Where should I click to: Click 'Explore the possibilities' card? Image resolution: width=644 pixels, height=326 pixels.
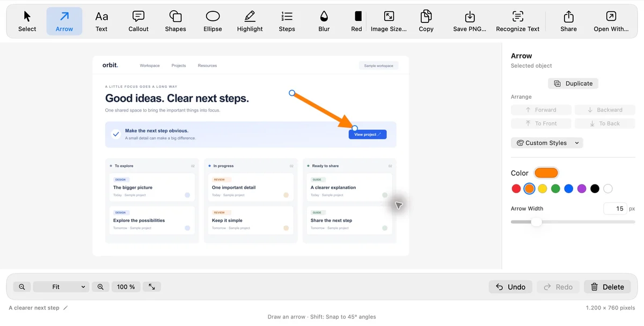152,220
